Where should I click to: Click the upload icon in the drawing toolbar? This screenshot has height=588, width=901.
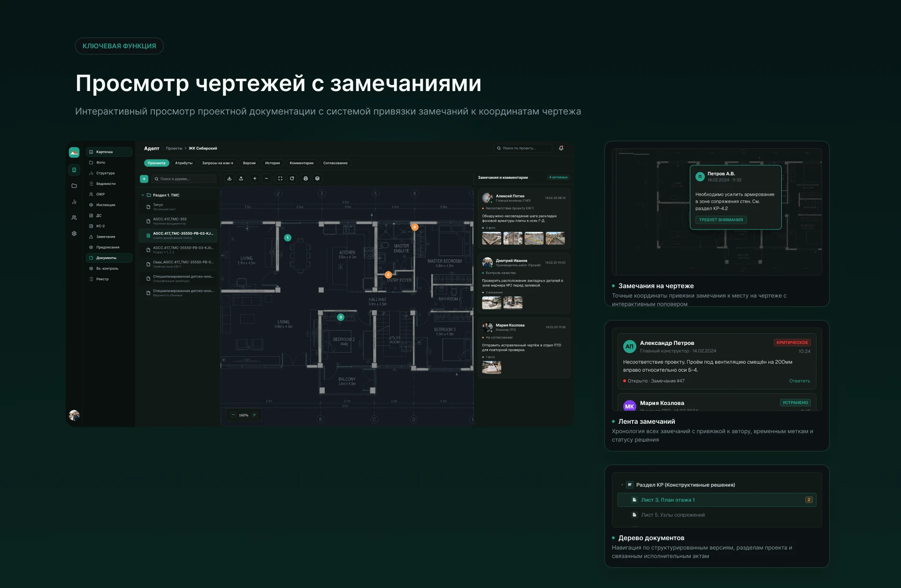pyautogui.click(x=241, y=178)
